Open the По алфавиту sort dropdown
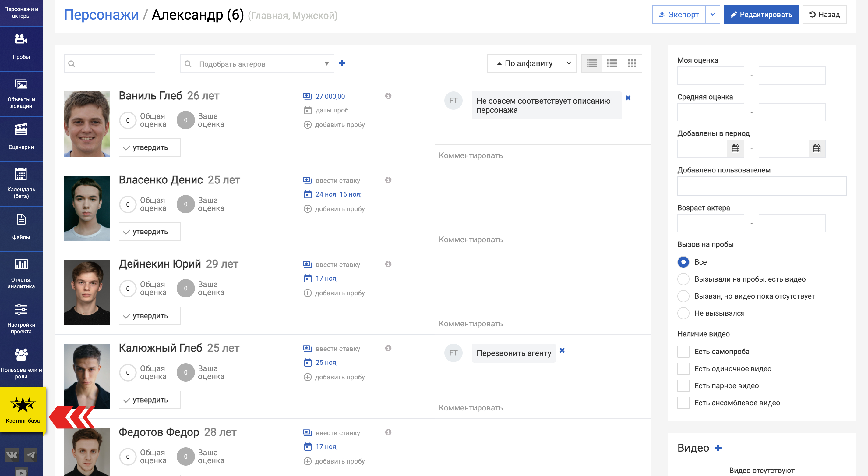 tap(532, 63)
